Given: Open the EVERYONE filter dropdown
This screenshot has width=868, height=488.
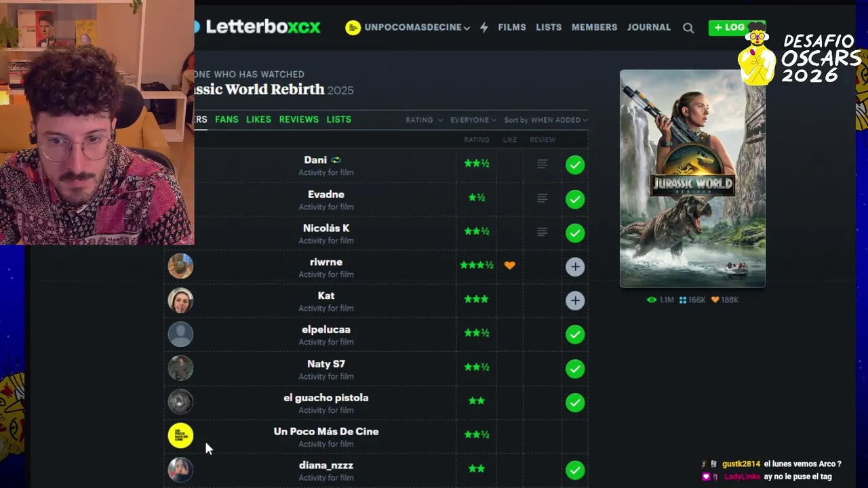Looking at the screenshot, I should [x=473, y=120].
